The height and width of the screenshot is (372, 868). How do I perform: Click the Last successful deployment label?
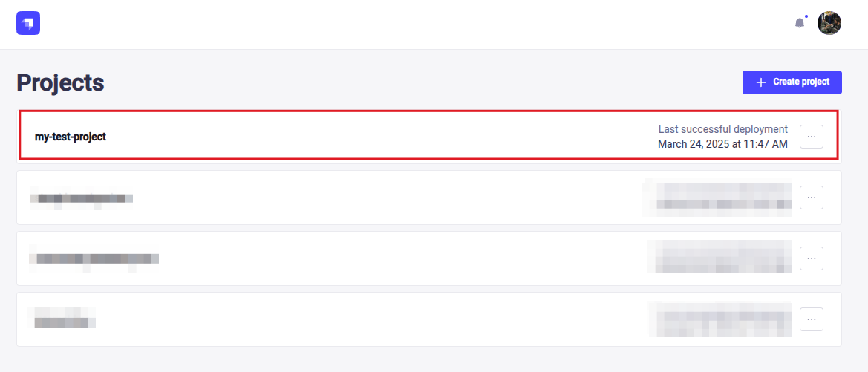722,129
